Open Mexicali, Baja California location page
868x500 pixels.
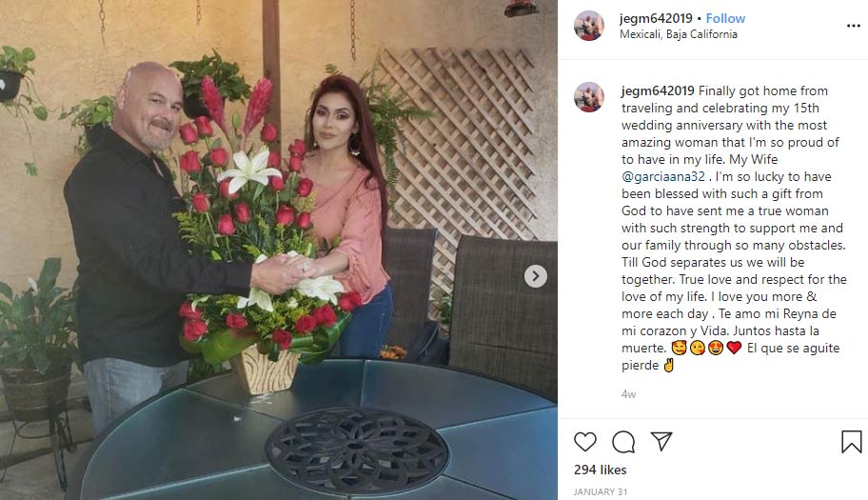pos(678,34)
